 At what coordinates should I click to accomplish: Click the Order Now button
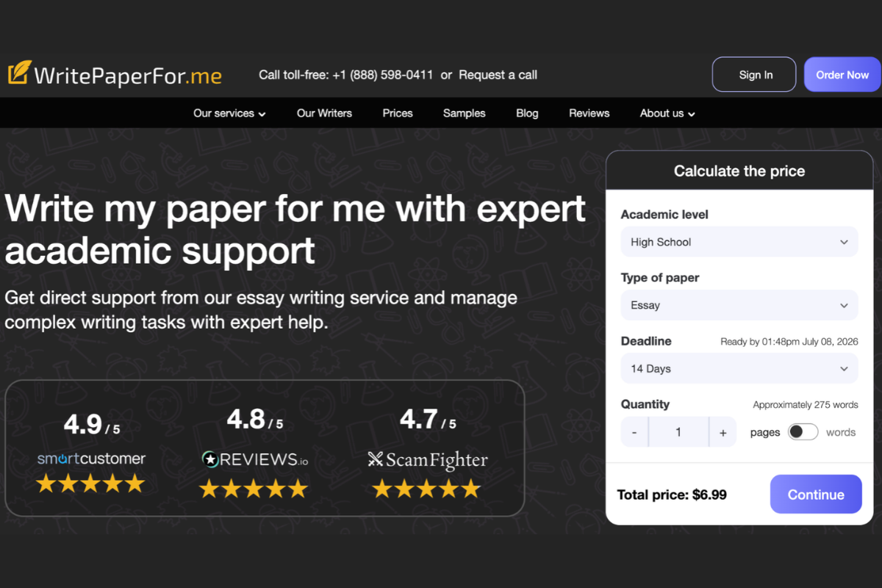(x=842, y=74)
